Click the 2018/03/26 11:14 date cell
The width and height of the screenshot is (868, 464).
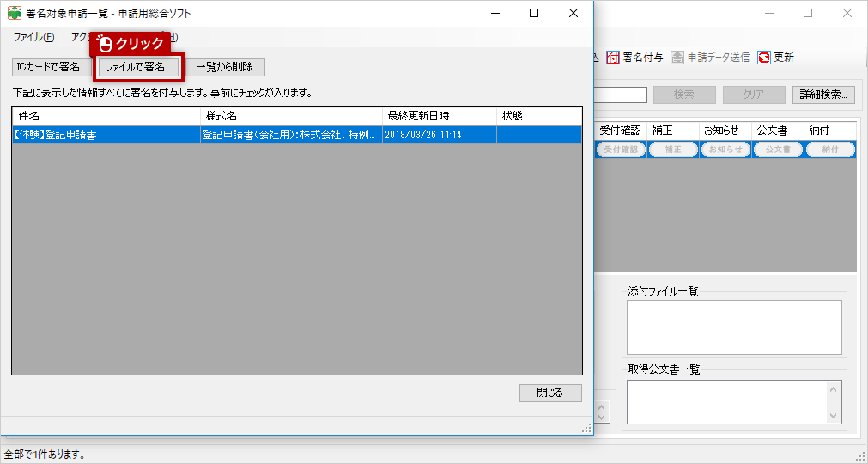point(440,135)
